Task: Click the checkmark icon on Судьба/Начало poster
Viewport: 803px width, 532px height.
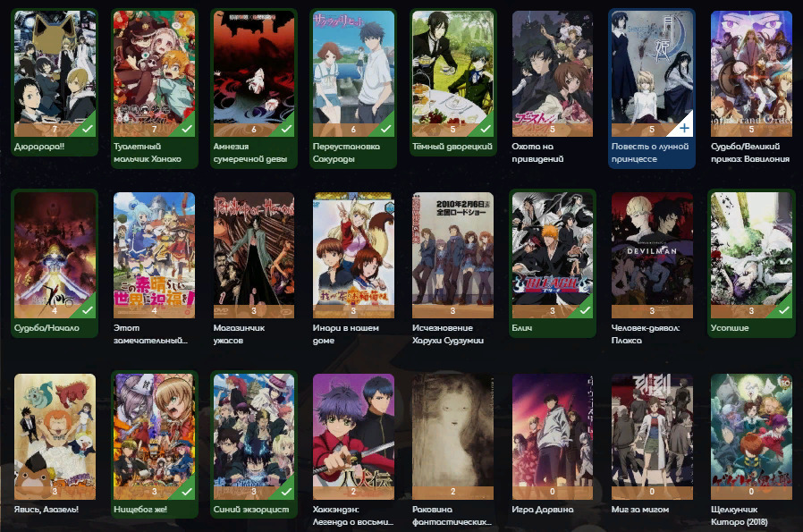Action: point(88,309)
